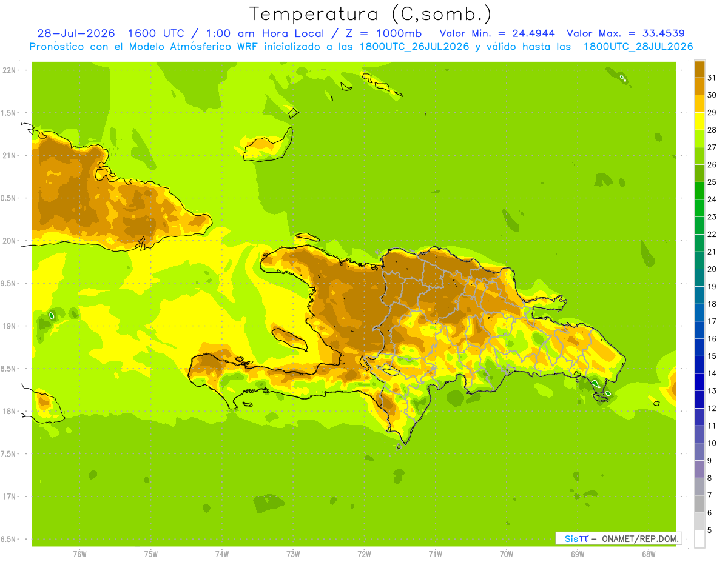This screenshot has width=728, height=562.
Task: Click the dark brown swatch above 31
Action: pyautogui.click(x=699, y=69)
